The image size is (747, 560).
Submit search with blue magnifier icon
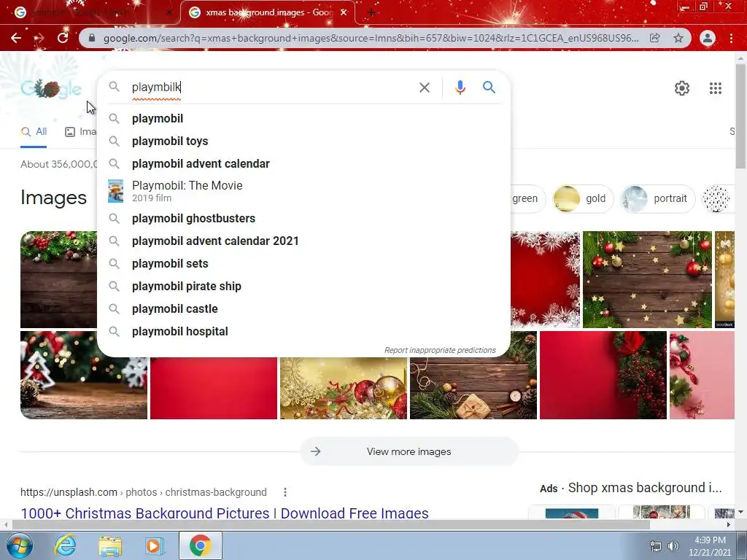[489, 87]
